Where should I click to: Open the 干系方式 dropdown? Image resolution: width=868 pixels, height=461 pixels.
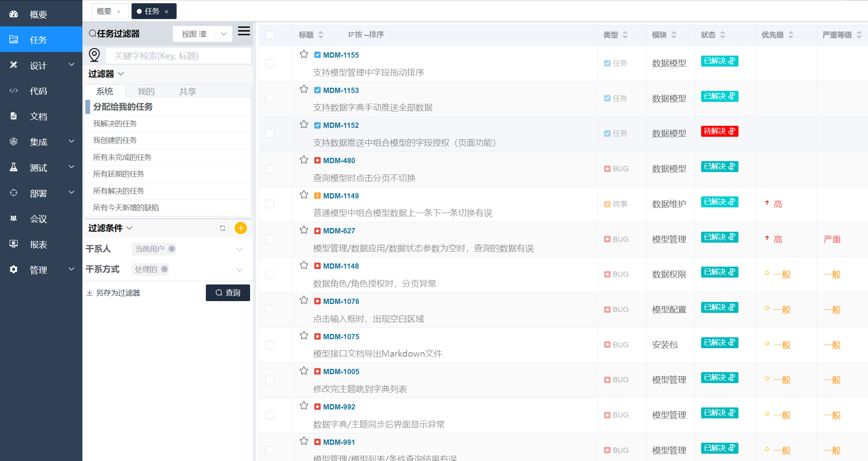(240, 269)
